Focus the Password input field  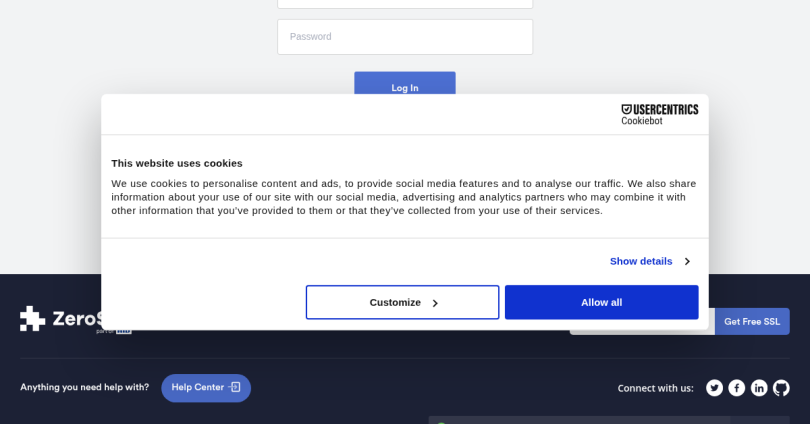(405, 37)
